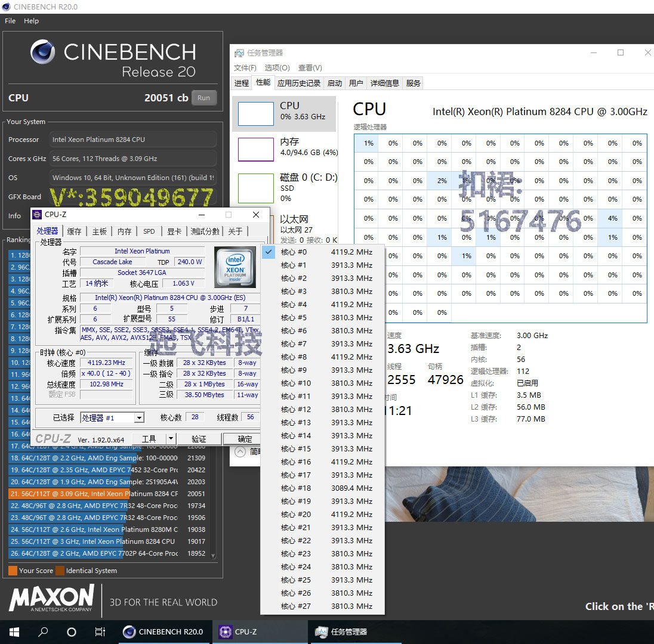This screenshot has height=644, width=654.
Task: Switch to CPU-Z 内存 tab
Action: [124, 231]
